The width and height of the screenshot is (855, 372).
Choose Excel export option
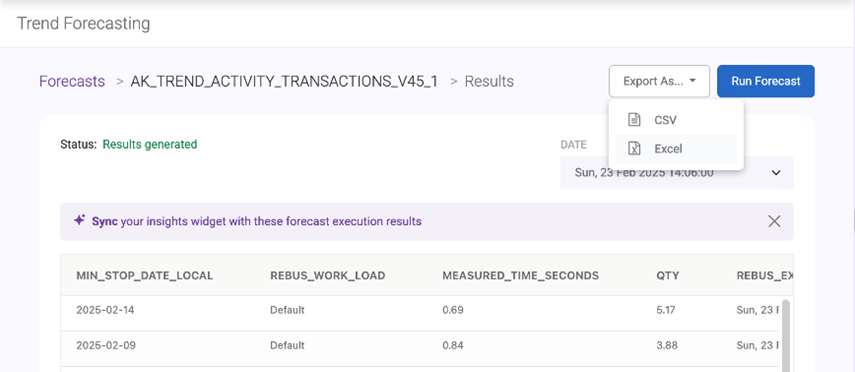pyautogui.click(x=676, y=149)
